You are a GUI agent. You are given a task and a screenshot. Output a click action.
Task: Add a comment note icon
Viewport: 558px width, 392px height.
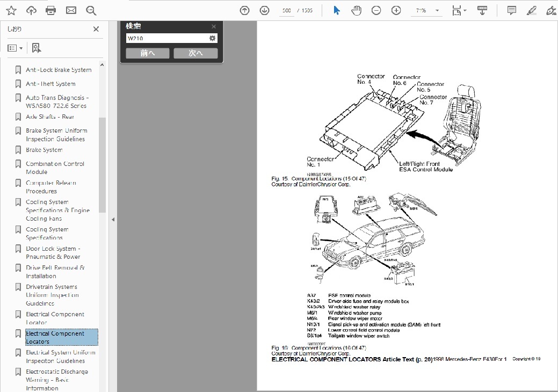coord(512,11)
